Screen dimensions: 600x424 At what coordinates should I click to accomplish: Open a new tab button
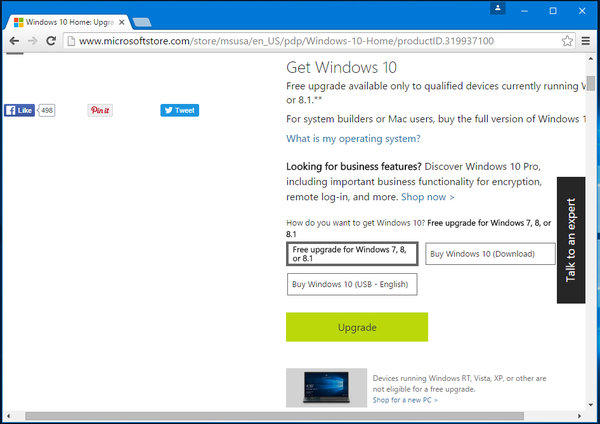tap(142, 22)
